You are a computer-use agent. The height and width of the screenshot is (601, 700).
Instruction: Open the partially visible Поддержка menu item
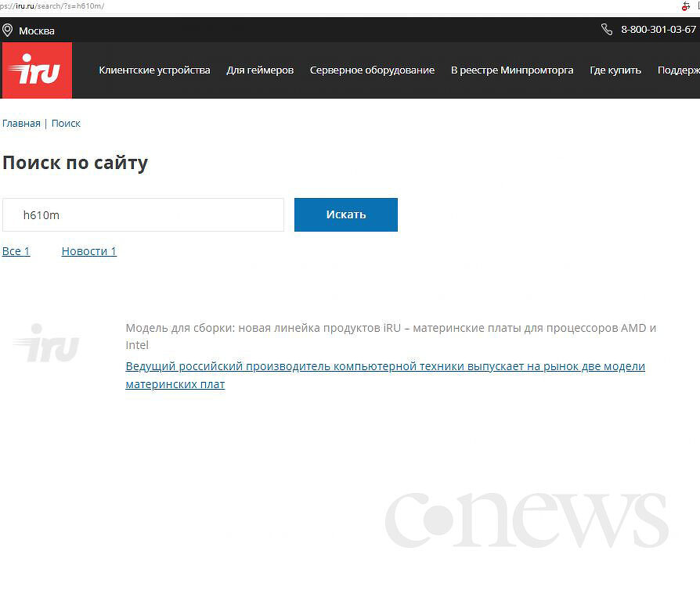tap(679, 70)
